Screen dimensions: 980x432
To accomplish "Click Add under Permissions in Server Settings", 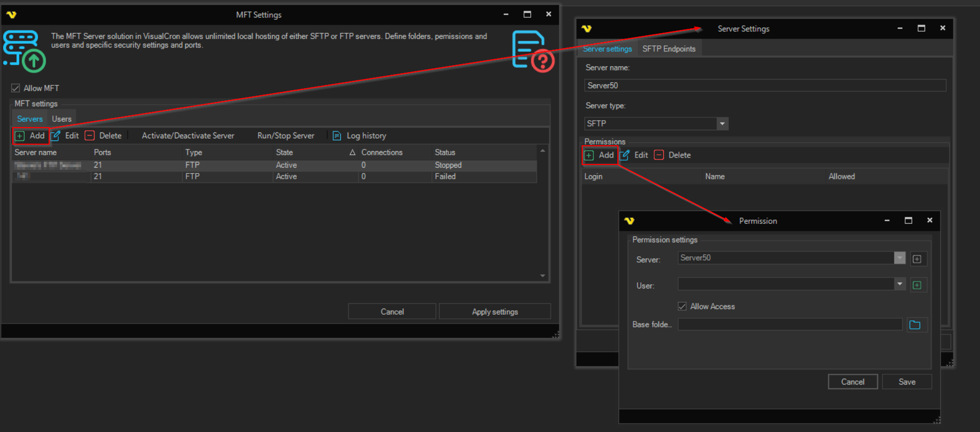I will coord(600,155).
